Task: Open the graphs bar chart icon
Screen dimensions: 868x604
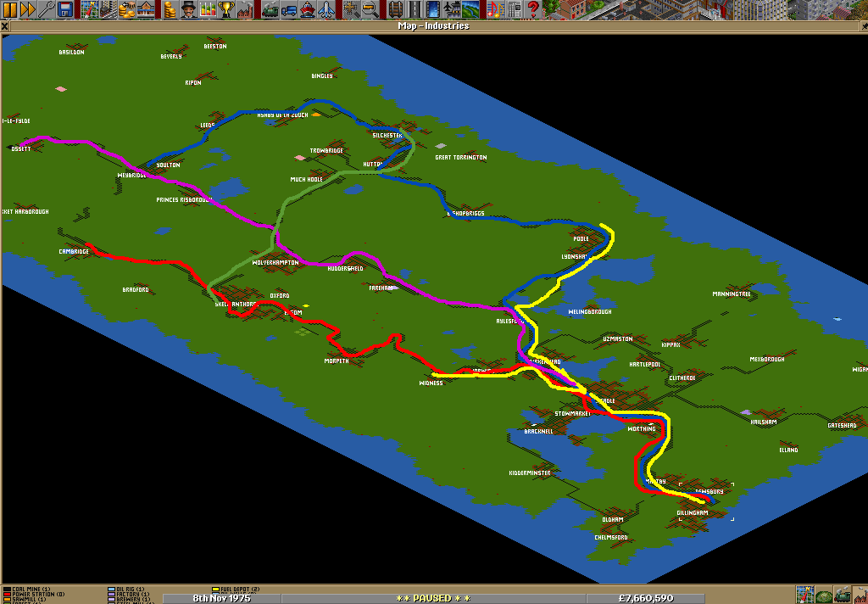Action: (208, 8)
